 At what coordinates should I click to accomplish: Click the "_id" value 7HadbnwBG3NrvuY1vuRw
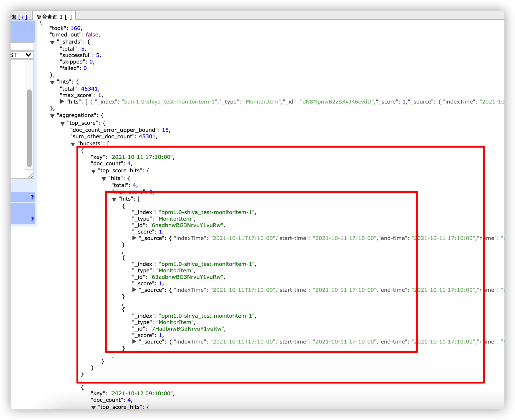click(187, 329)
